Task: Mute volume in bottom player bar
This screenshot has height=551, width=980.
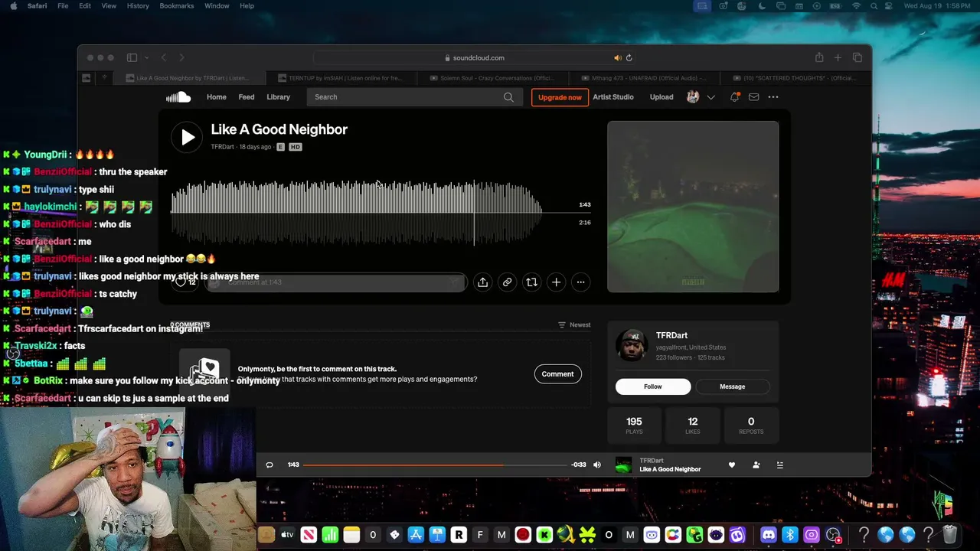Action: coord(597,465)
